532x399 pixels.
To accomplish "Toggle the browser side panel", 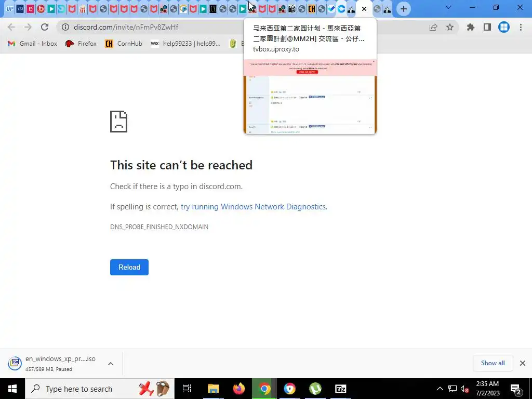I will click(487, 27).
